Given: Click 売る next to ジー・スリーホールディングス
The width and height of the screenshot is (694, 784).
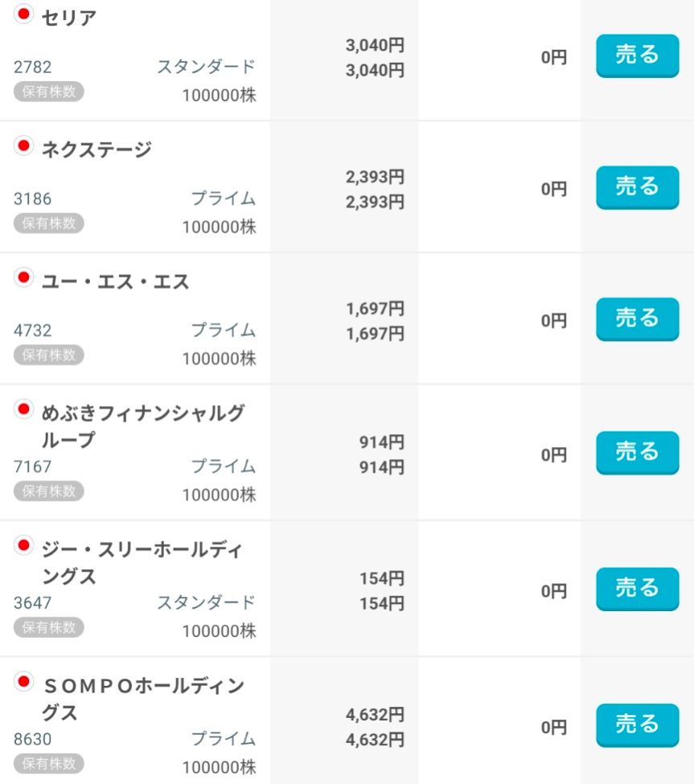Looking at the screenshot, I should click(637, 589).
